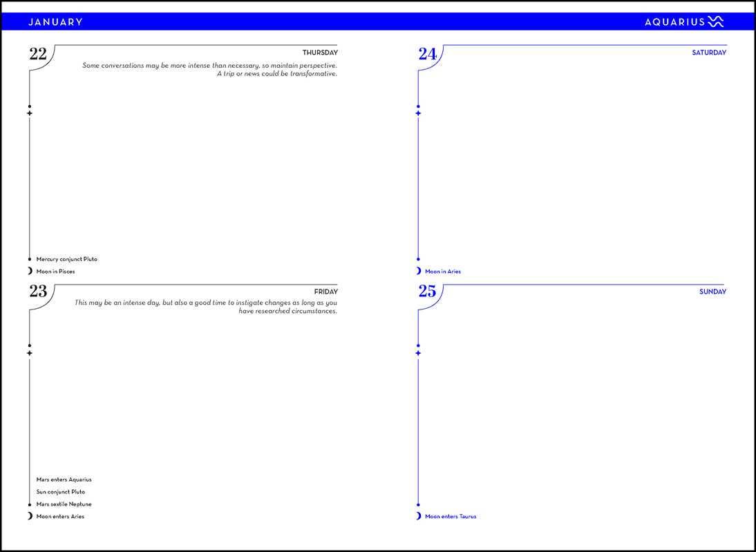Click the SATURDAY day label
The width and height of the screenshot is (756, 552).
[x=709, y=53]
